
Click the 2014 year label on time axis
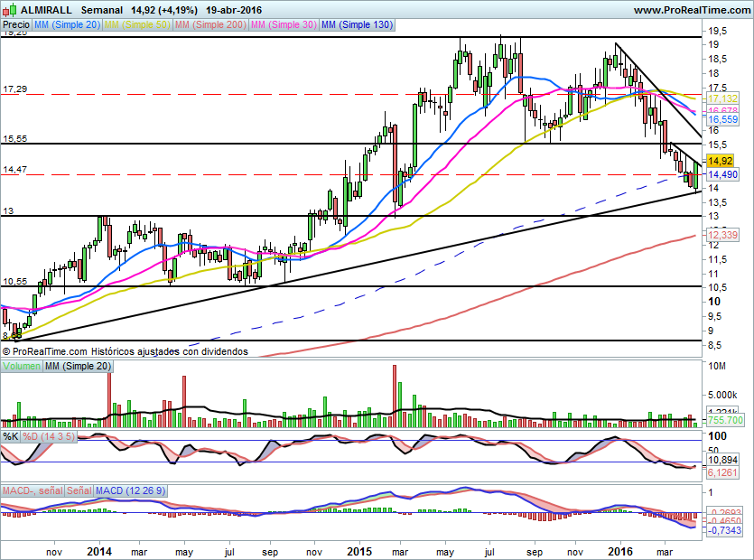(x=99, y=551)
